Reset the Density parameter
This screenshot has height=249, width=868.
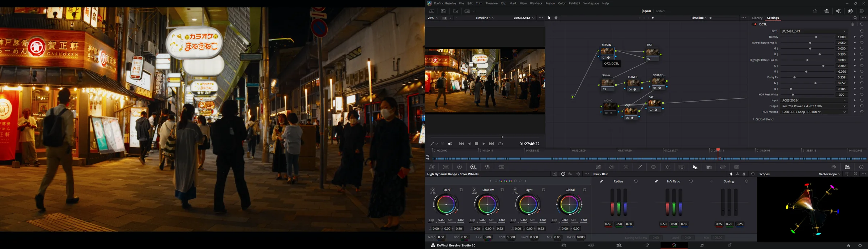coord(862,37)
